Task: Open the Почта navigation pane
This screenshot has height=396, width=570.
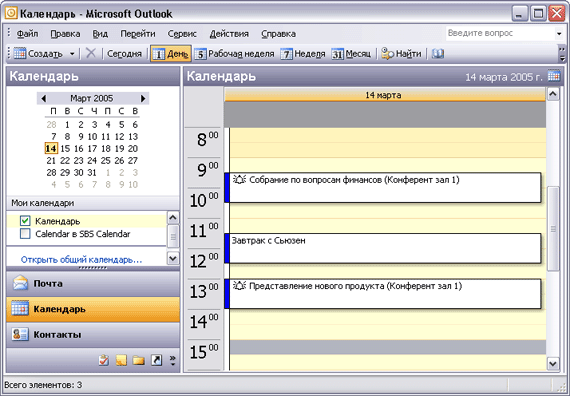Action: 93,284
